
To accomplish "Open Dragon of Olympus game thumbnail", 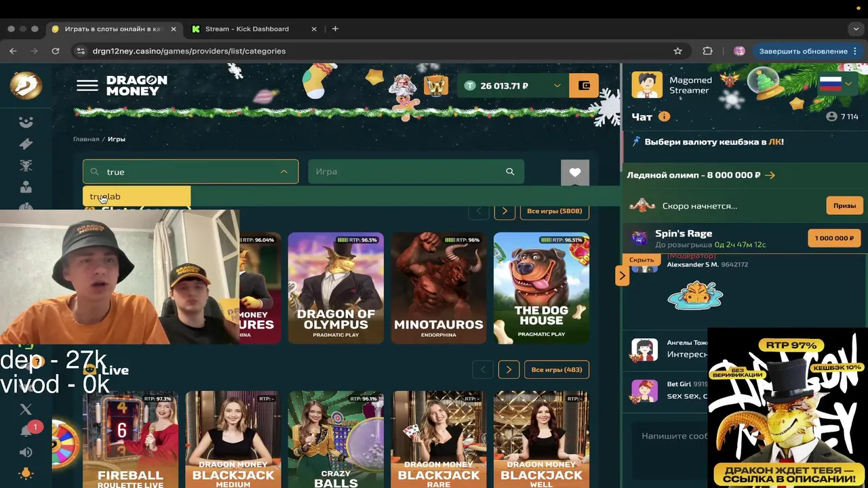I will point(336,288).
